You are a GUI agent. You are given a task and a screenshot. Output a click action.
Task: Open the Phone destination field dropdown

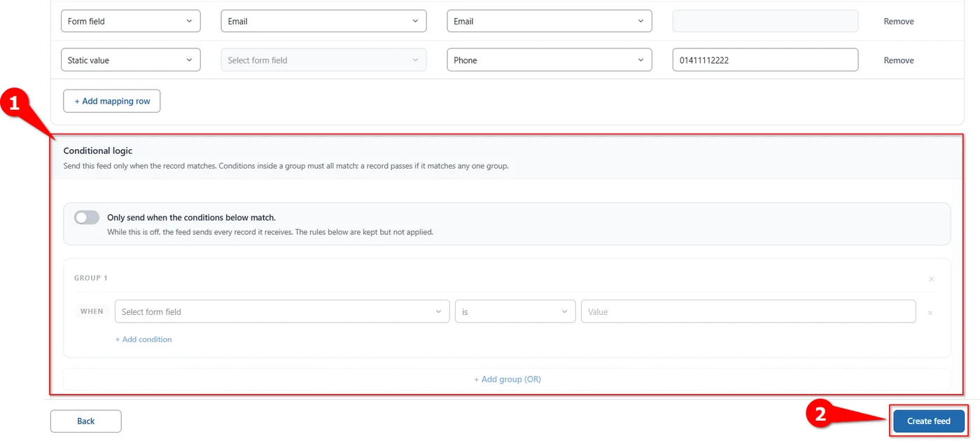[549, 60]
